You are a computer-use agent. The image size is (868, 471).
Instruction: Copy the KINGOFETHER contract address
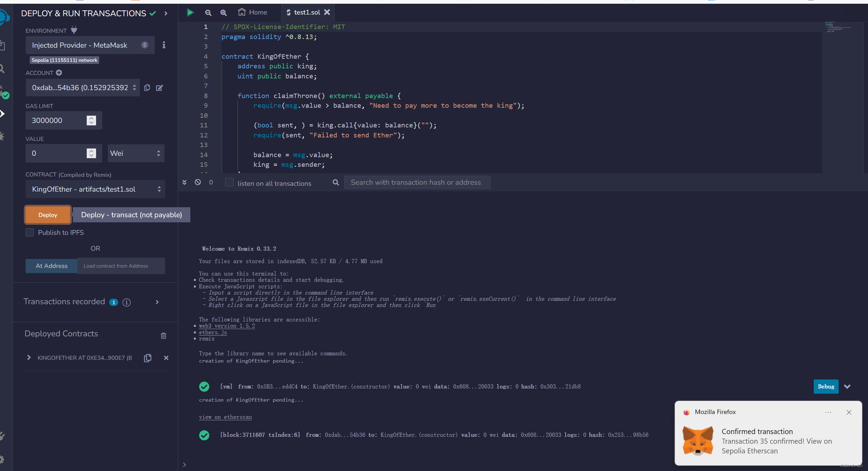pos(148,358)
